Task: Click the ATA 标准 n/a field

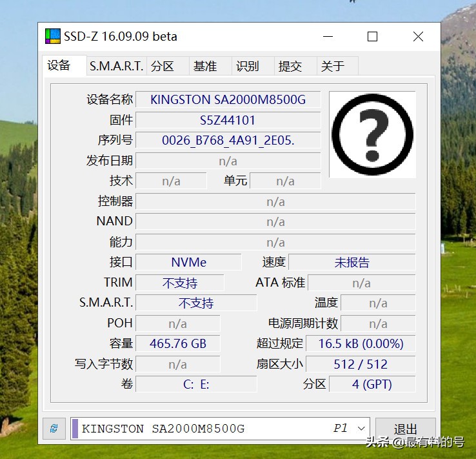Action: (362, 283)
